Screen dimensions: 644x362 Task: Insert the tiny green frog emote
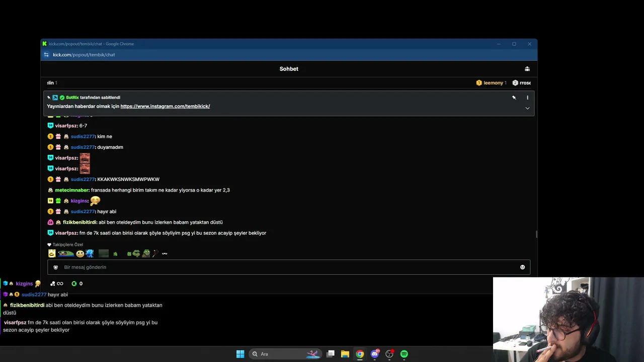(x=115, y=254)
